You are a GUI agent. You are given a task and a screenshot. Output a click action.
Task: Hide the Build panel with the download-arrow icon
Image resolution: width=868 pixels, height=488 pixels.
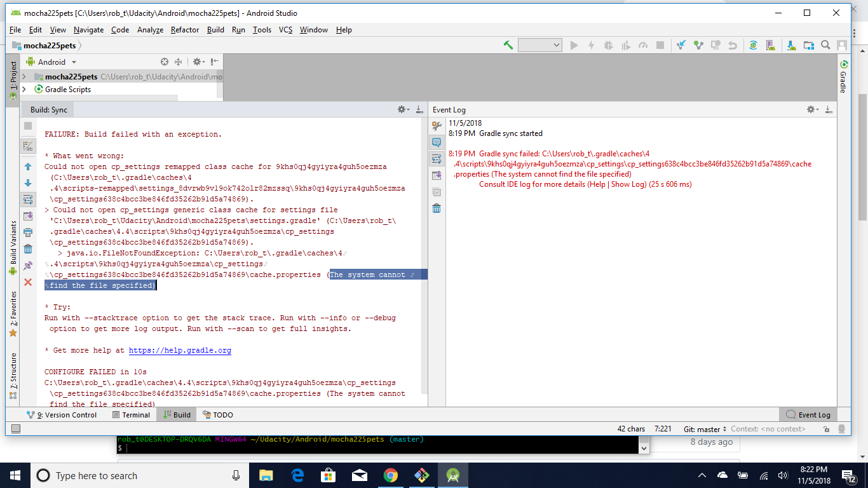point(419,110)
